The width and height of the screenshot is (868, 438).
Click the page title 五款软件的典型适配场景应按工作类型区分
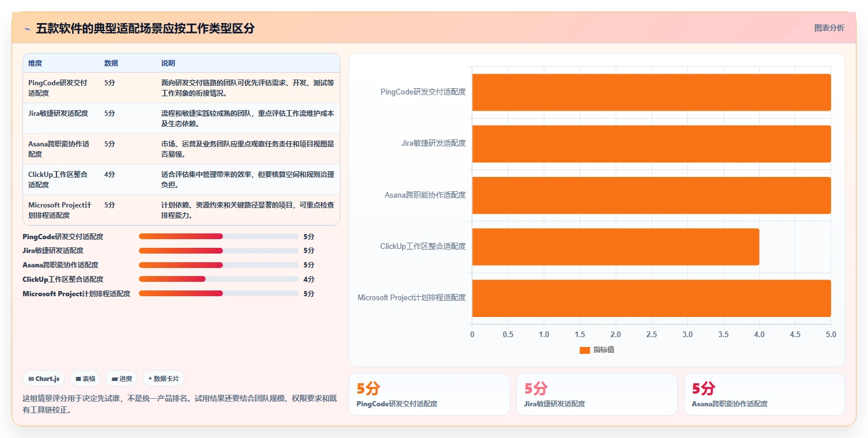click(145, 28)
